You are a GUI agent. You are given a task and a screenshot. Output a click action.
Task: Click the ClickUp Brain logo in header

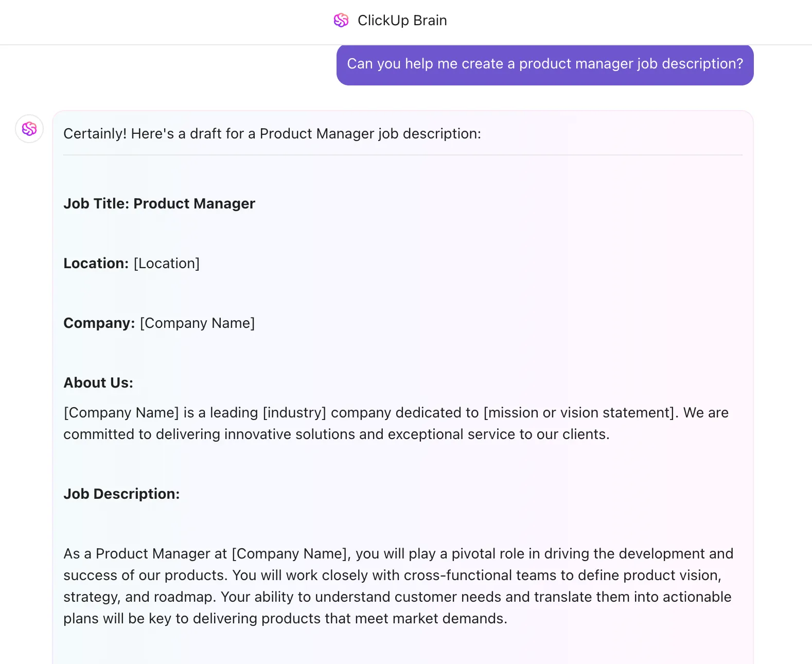[x=341, y=20]
